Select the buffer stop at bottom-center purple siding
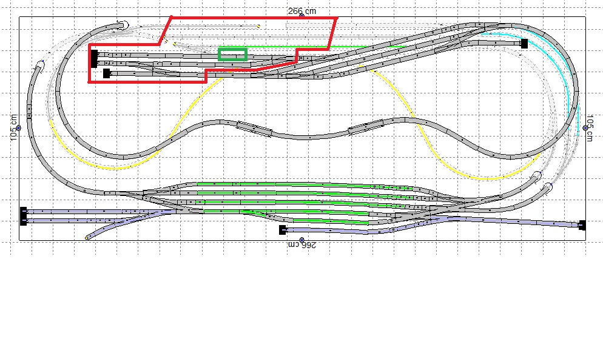The height and width of the screenshot is (364, 603). [x=282, y=230]
